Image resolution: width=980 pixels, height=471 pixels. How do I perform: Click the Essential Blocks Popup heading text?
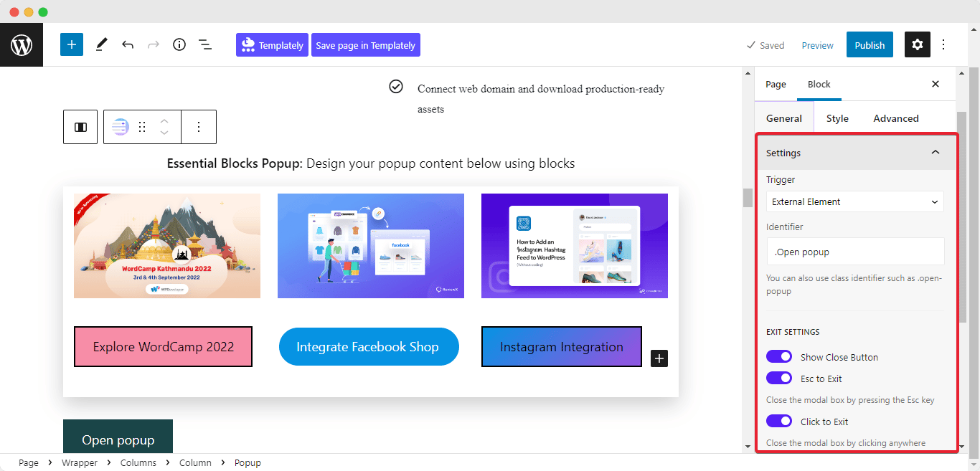[x=371, y=163]
